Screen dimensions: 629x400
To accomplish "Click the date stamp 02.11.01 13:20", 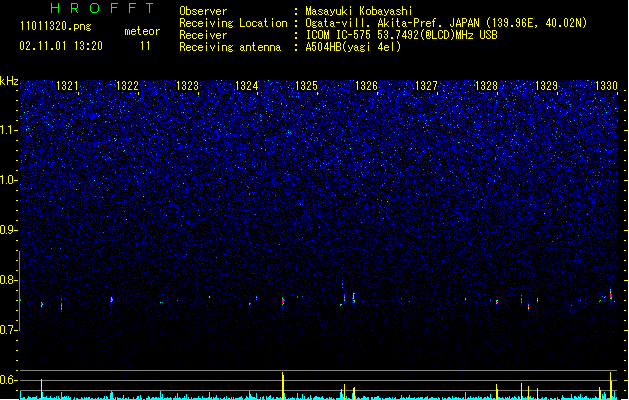I will coord(61,46).
